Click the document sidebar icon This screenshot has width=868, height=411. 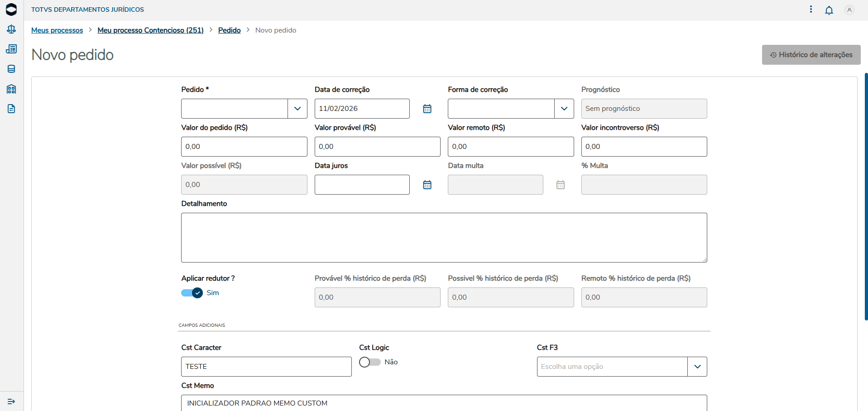point(11,109)
